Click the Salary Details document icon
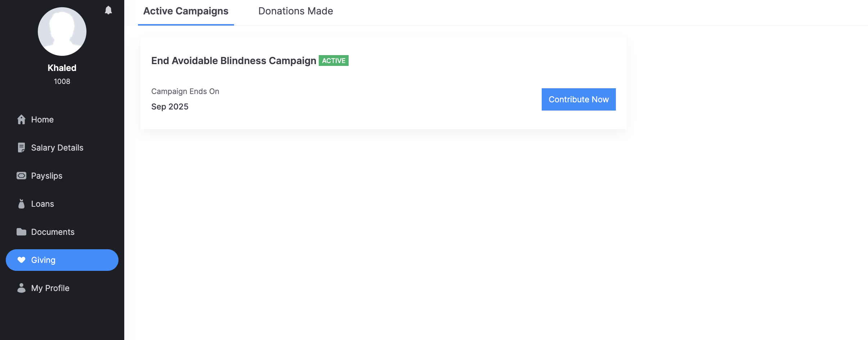This screenshot has height=340, width=868. (x=21, y=148)
